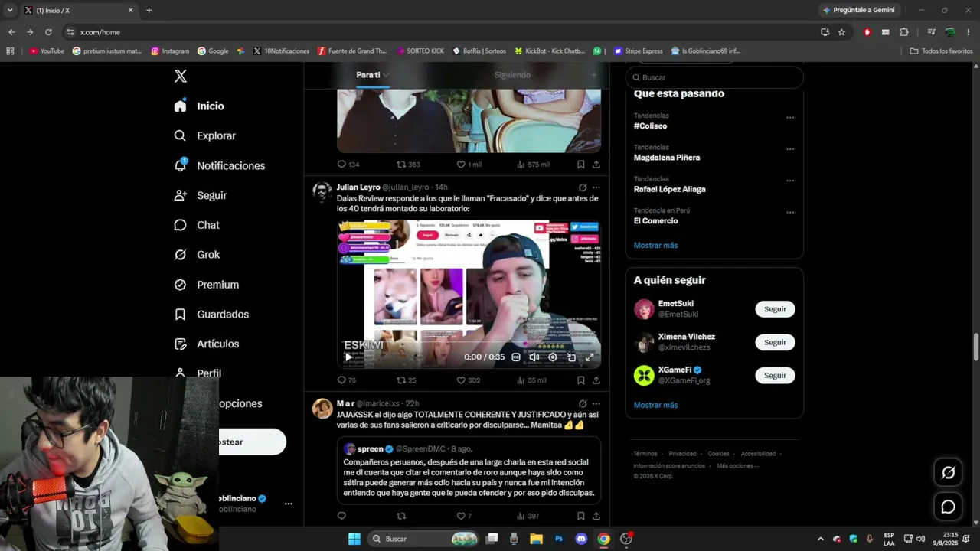Bookmark Julian Leyro's post
The image size is (980, 551).
(581, 380)
